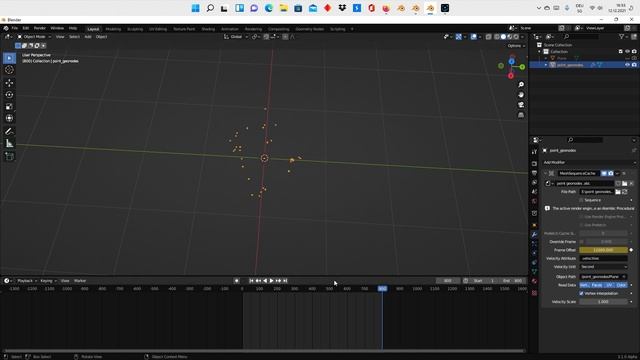The height and width of the screenshot is (360, 640).
Task: Select the Measure tool
Action: [9, 143]
